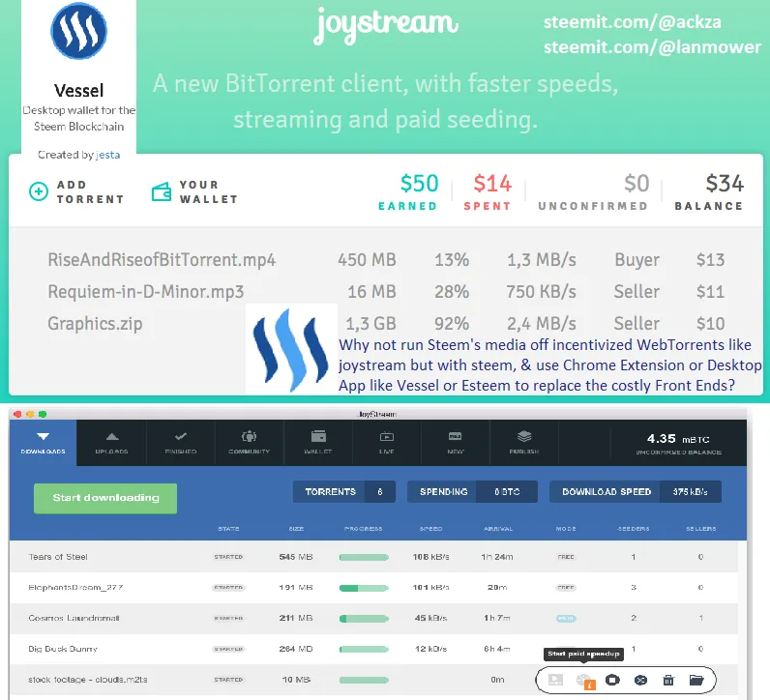Switch to the Uploads tab
The image size is (770, 700).
[112, 443]
